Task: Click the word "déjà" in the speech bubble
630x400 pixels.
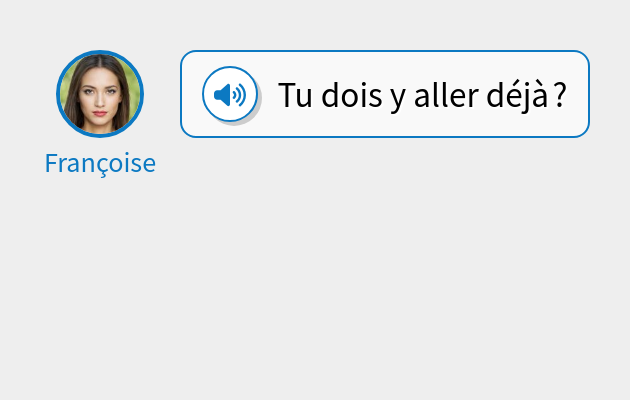Action: 518,96
